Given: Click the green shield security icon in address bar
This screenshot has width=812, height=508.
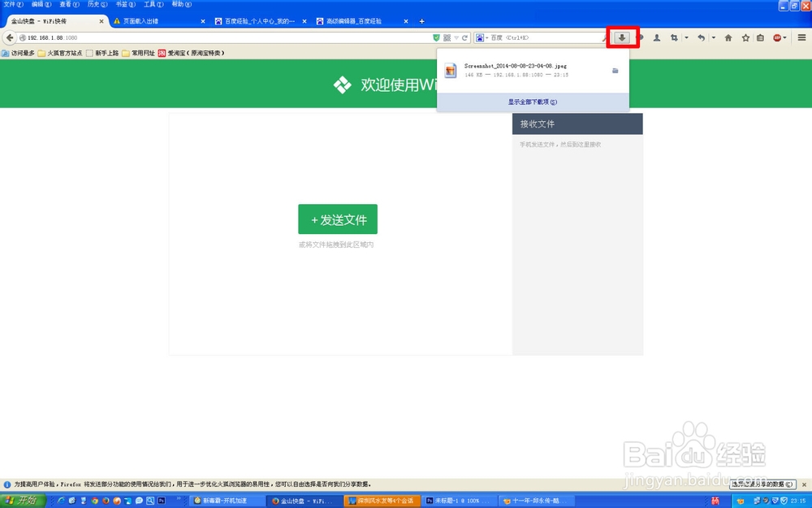Looking at the screenshot, I should [436, 38].
